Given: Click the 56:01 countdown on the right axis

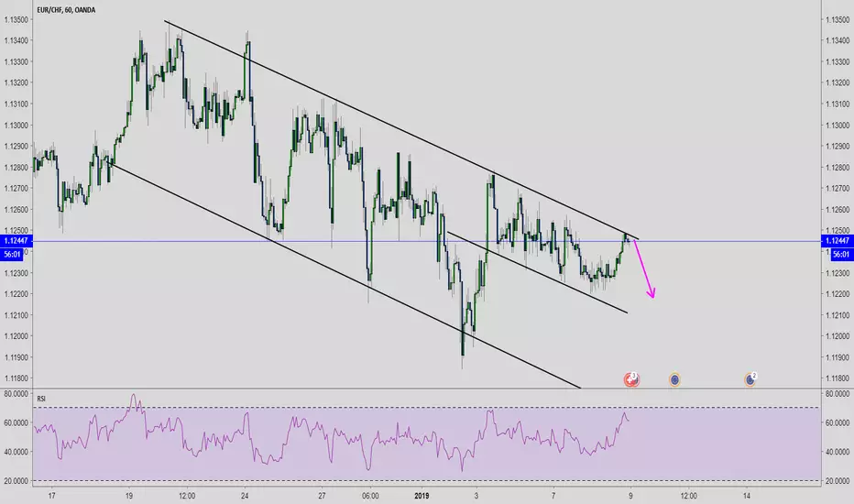Looking at the screenshot, I should tap(841, 255).
